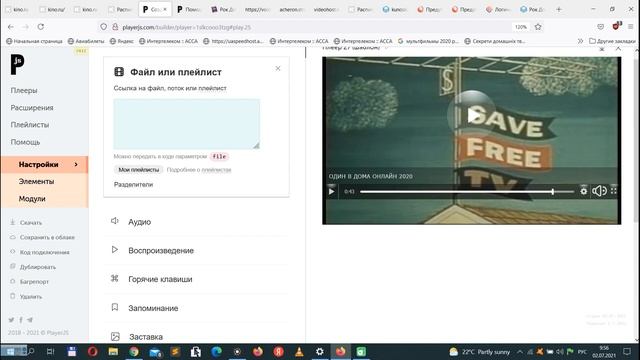This screenshot has height=360, width=640.
Task: Bookmark this page with the star
Action: pyautogui.click(x=538, y=27)
